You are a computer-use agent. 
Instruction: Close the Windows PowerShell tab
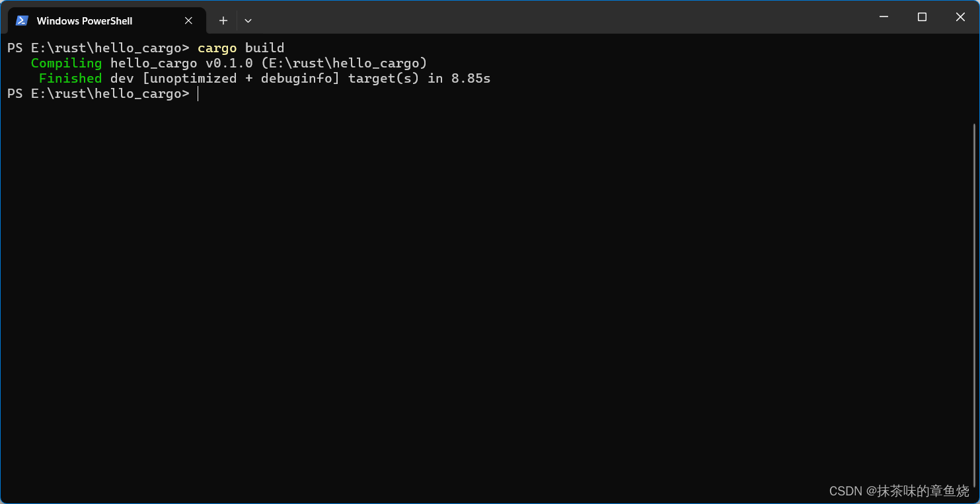pyautogui.click(x=187, y=21)
